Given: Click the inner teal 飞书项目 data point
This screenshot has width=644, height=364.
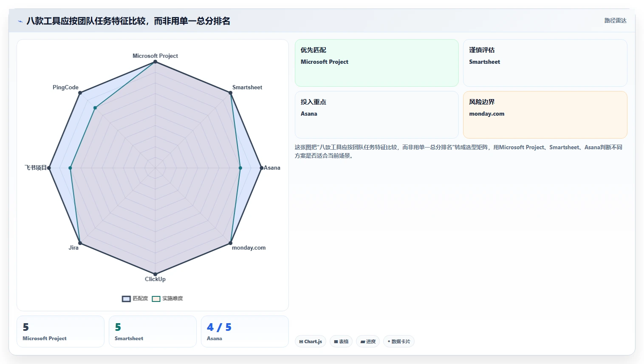Looking at the screenshot, I should pyautogui.click(x=70, y=168).
